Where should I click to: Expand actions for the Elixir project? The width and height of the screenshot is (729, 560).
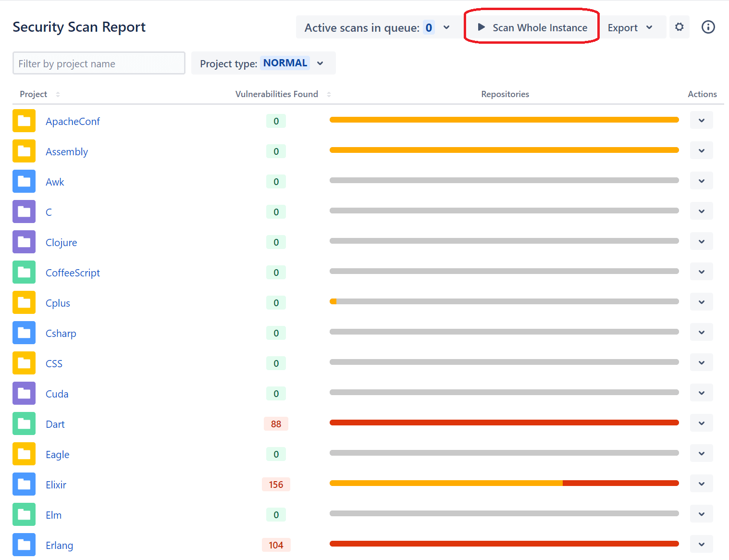(701, 484)
